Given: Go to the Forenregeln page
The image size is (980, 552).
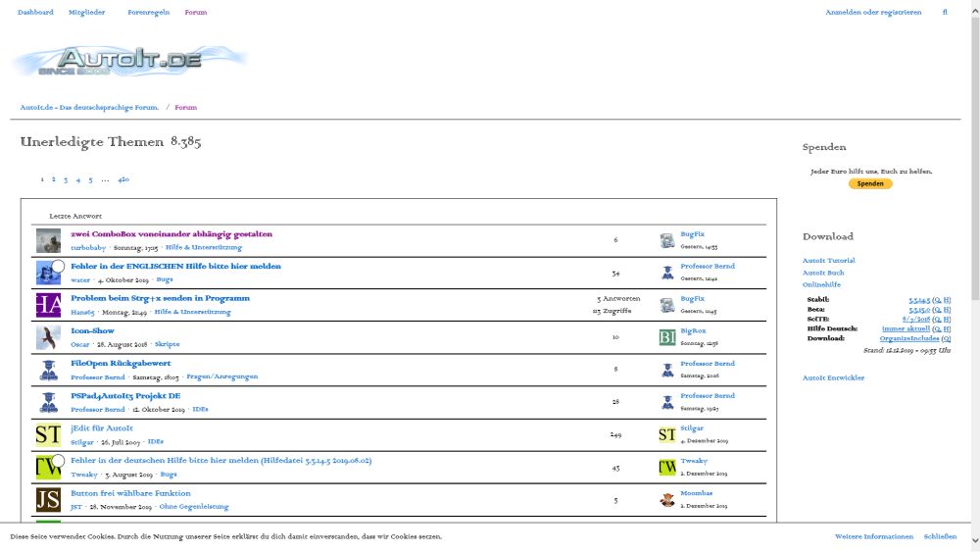Looking at the screenshot, I should point(147,13).
